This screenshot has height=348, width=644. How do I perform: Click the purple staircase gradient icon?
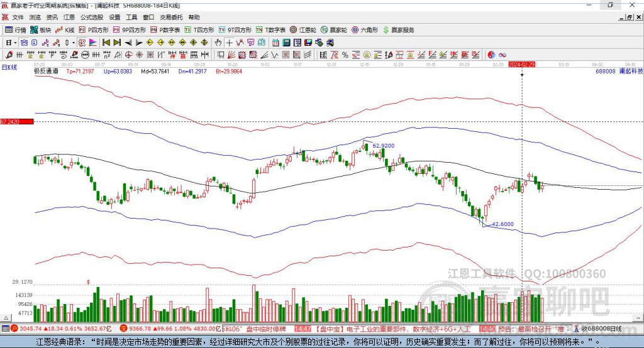click(93, 43)
